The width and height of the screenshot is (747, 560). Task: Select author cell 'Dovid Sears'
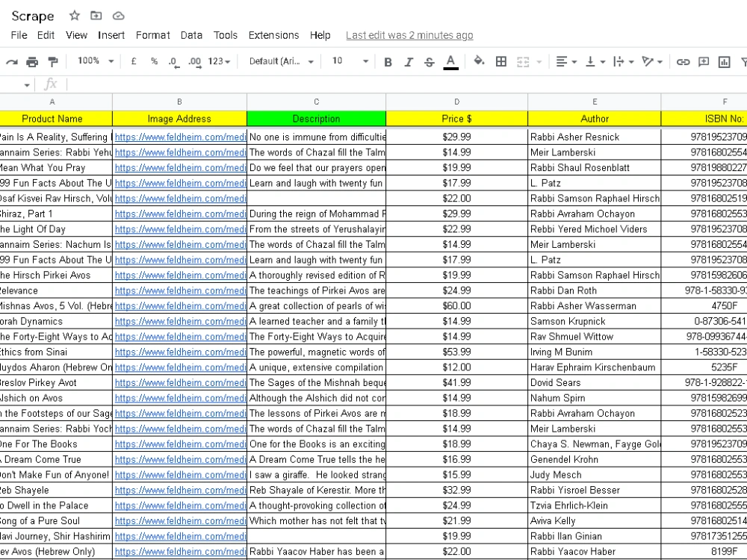point(595,382)
